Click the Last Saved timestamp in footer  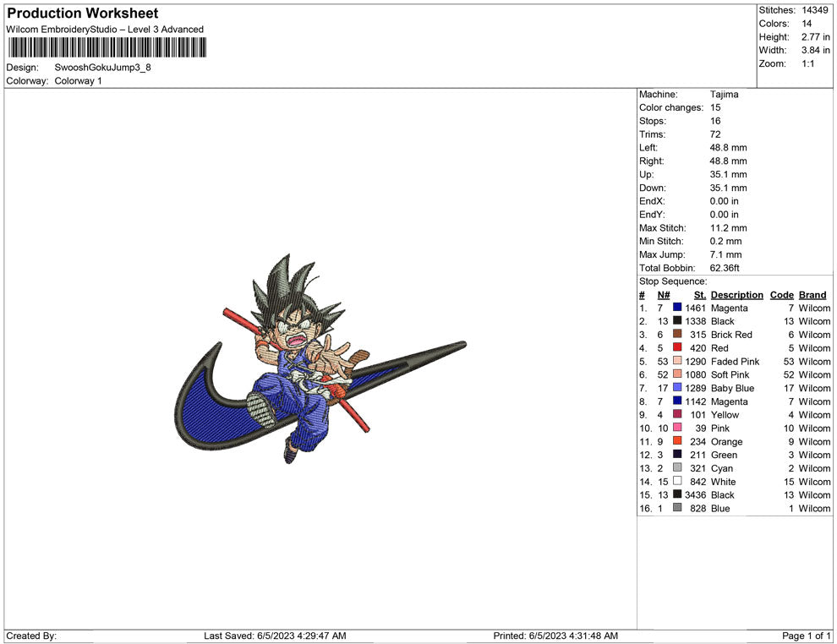pos(275,636)
